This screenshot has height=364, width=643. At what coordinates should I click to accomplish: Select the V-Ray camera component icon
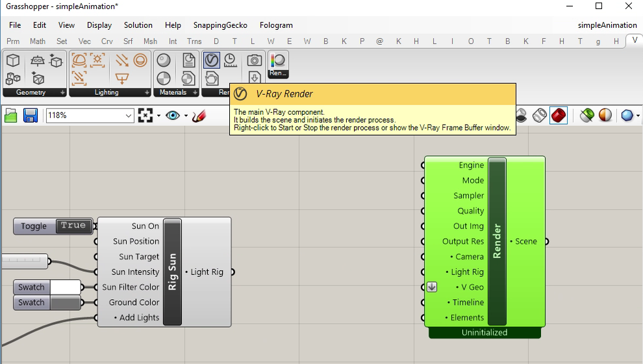255,60
